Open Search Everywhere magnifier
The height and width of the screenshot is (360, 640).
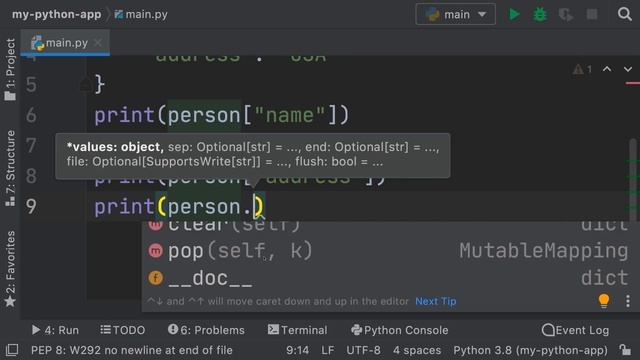[624, 14]
